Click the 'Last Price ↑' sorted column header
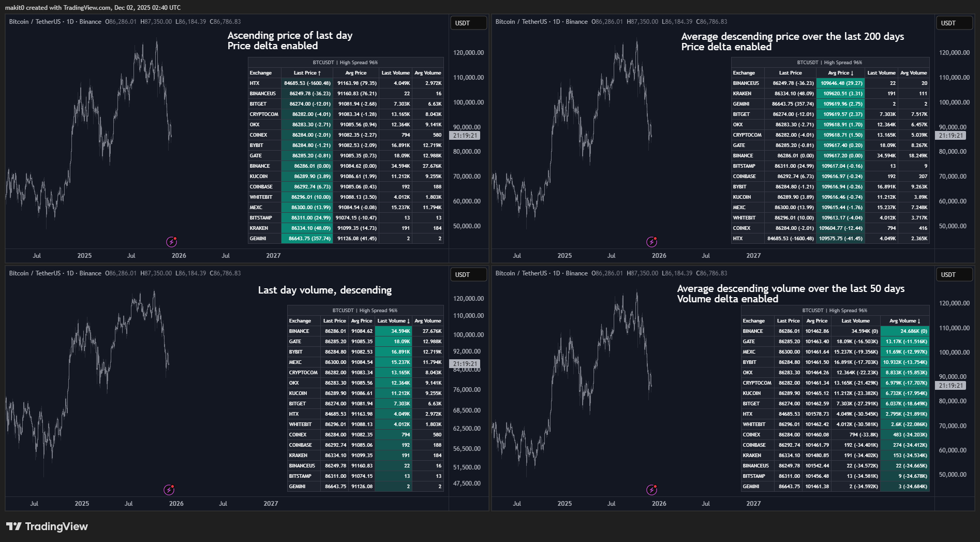 pyautogui.click(x=307, y=73)
